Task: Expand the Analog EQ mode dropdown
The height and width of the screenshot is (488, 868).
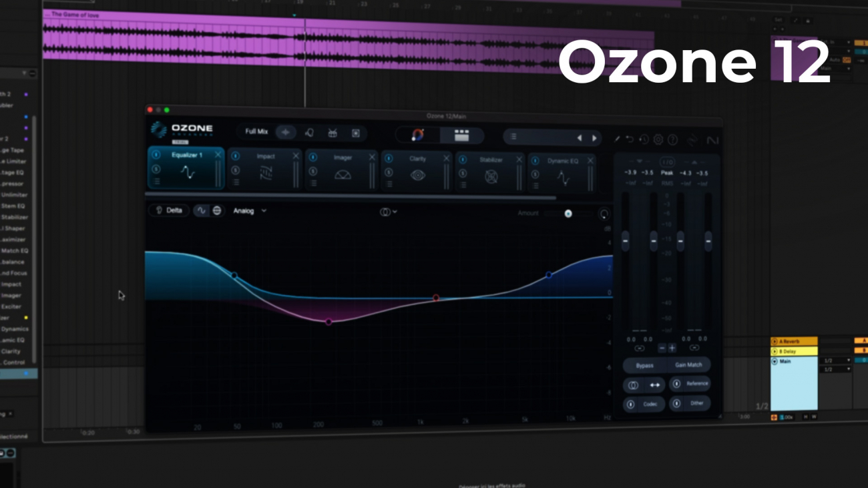Action: [x=250, y=211]
